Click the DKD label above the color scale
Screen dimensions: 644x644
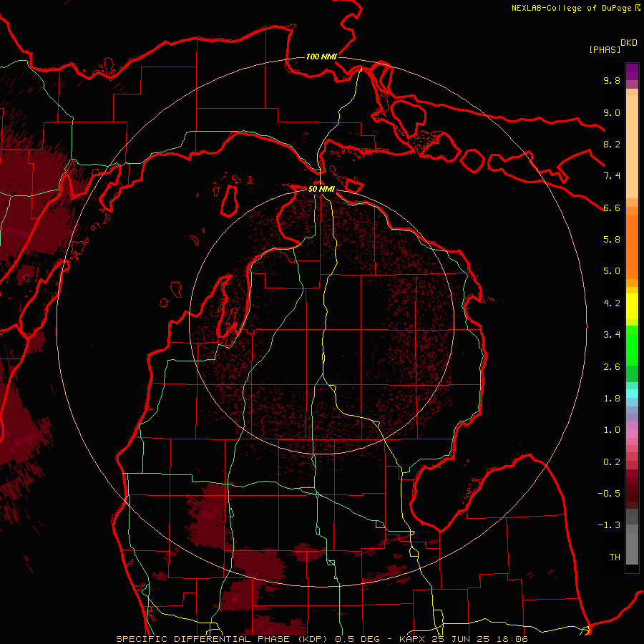(x=628, y=42)
